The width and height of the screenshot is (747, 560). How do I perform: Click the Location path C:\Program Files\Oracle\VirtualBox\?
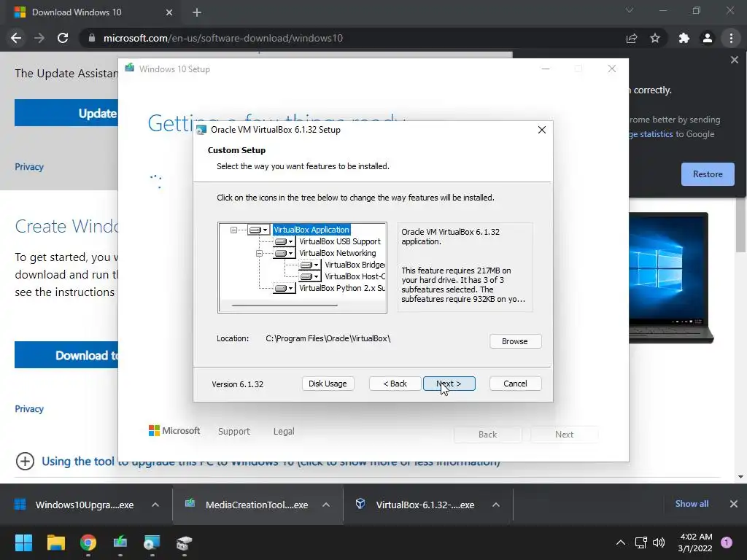328,338
